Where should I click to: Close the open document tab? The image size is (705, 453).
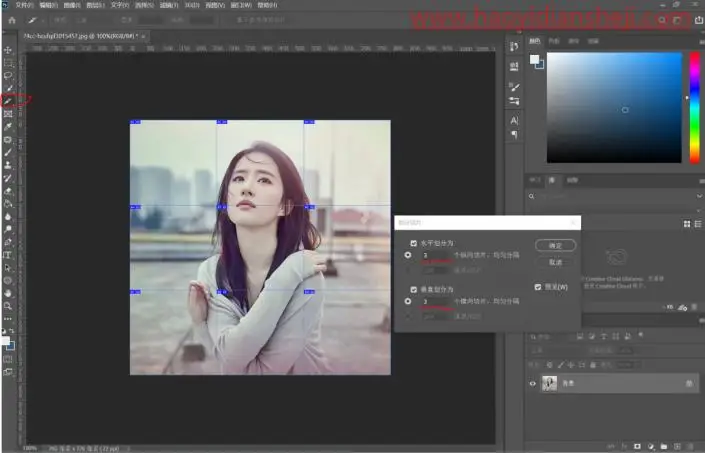tap(143, 36)
